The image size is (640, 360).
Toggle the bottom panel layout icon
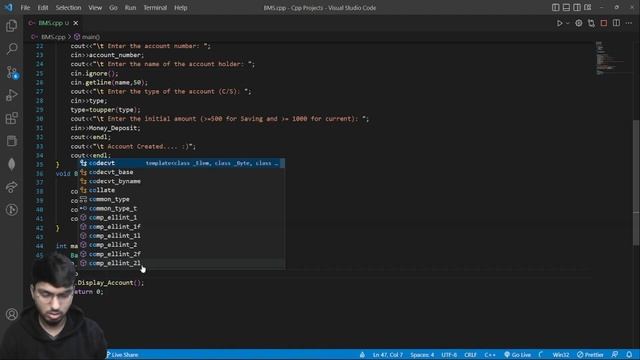(x=566, y=7)
